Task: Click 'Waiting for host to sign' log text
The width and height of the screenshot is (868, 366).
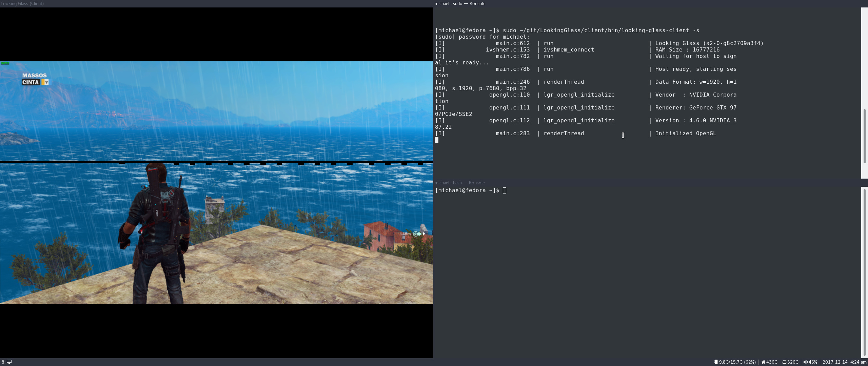Action: click(x=696, y=56)
